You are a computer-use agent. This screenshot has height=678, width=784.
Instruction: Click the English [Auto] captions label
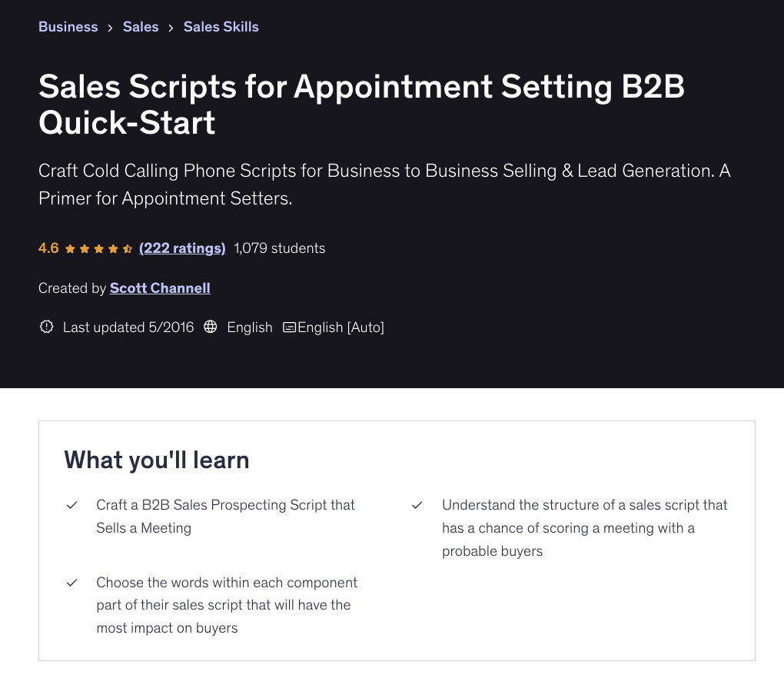click(341, 327)
